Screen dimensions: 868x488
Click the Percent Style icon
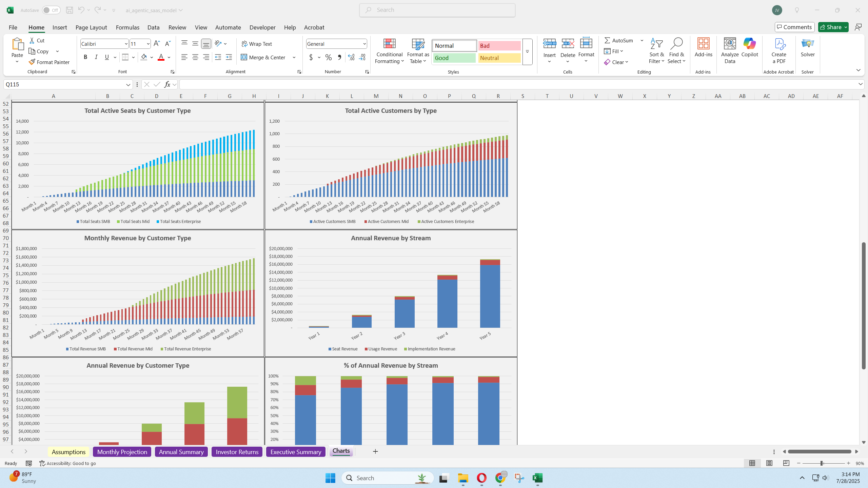pos(328,57)
